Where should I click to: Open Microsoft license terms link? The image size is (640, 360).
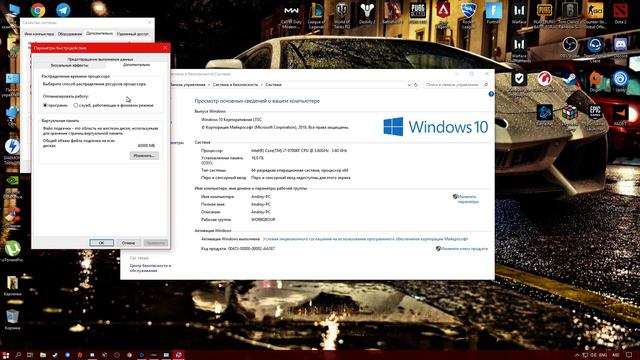click(365, 239)
